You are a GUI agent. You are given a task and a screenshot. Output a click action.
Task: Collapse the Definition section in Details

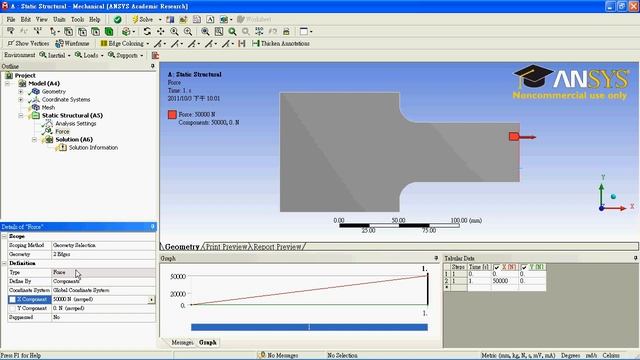tap(4, 263)
